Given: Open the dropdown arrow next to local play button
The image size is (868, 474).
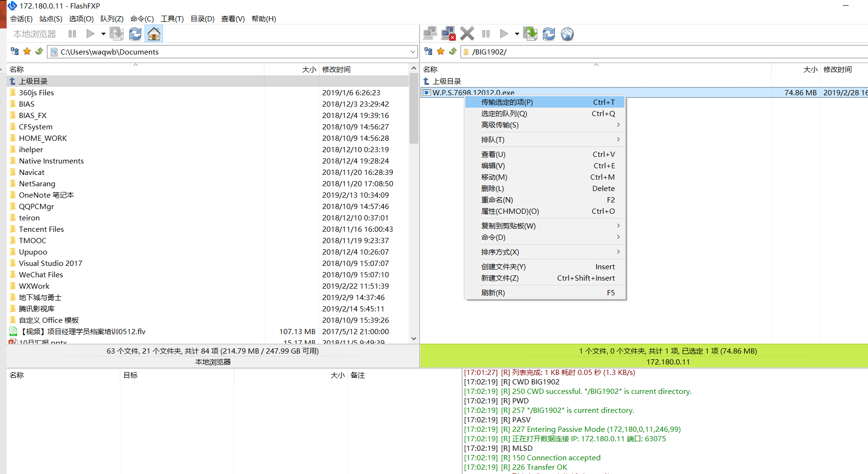Looking at the screenshot, I should coord(103,34).
